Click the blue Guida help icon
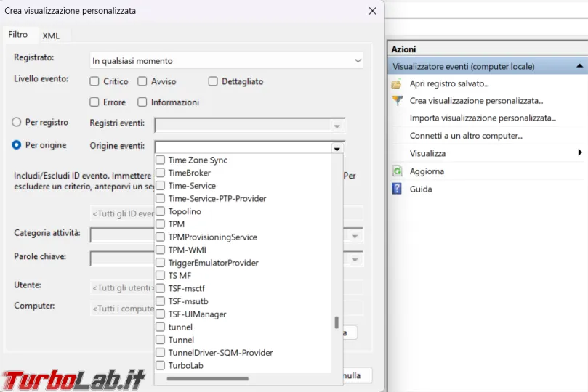 click(x=397, y=189)
